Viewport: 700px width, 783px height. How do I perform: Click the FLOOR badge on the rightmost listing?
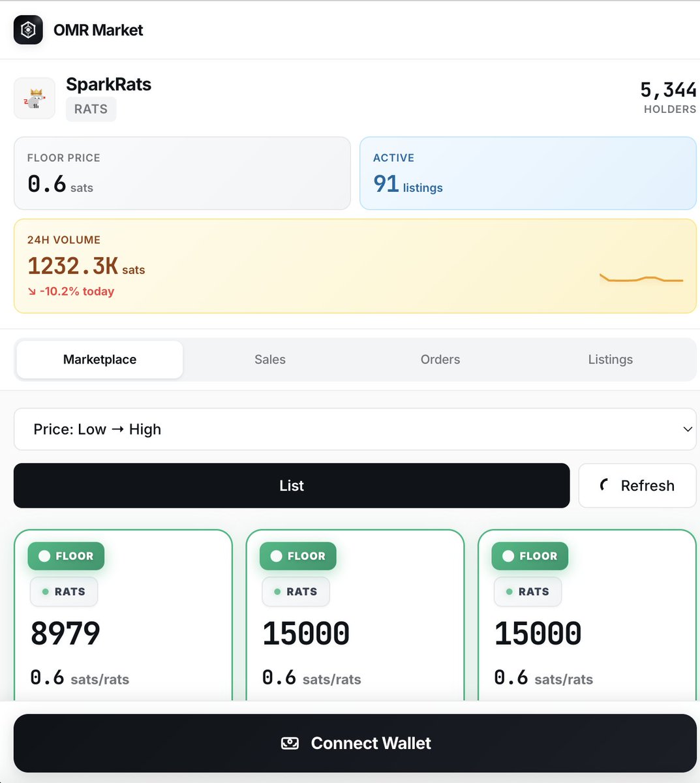pyautogui.click(x=530, y=556)
